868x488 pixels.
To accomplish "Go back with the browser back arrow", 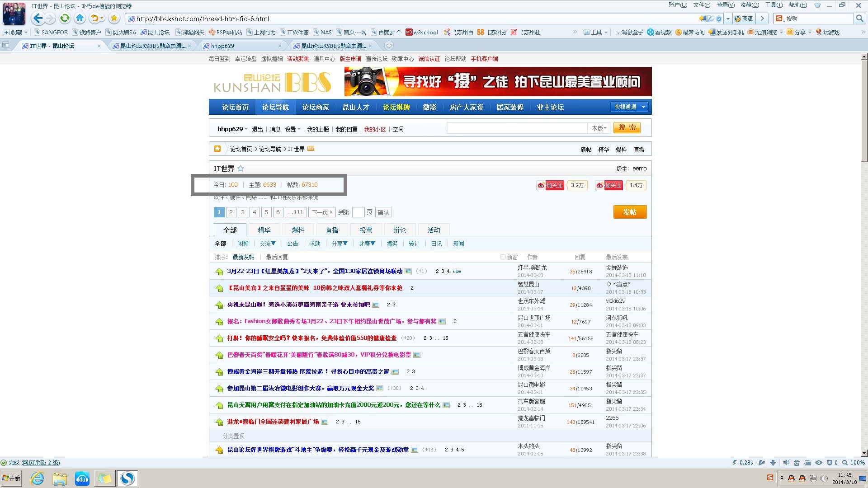I will click(x=38, y=19).
